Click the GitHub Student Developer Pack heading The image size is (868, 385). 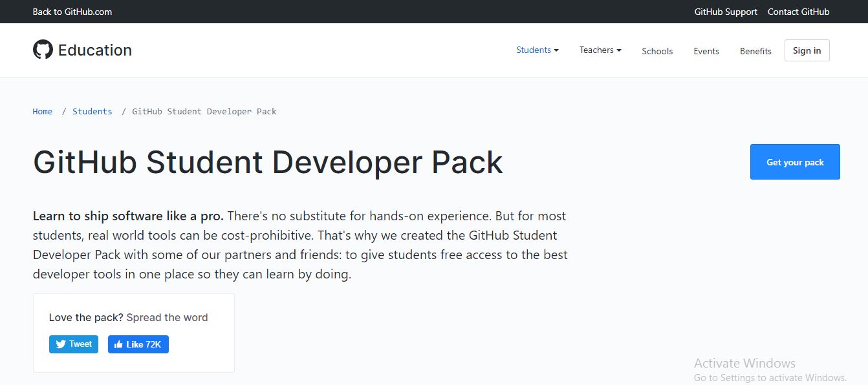(268, 162)
